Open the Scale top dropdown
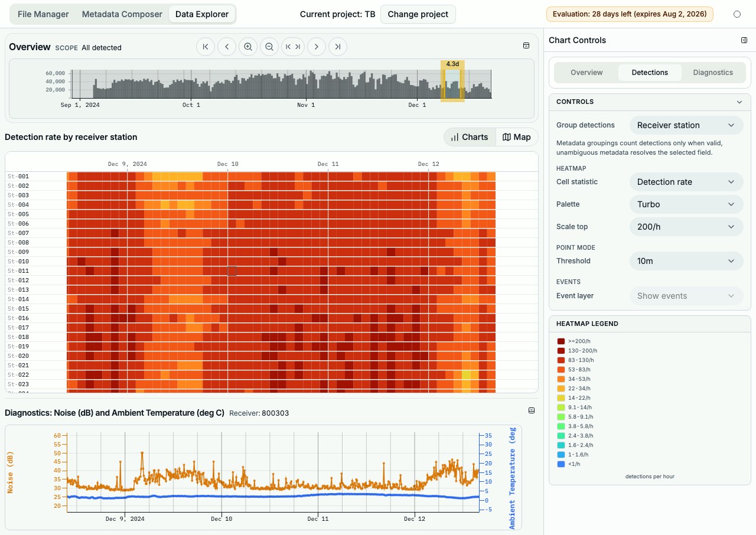 [686, 227]
